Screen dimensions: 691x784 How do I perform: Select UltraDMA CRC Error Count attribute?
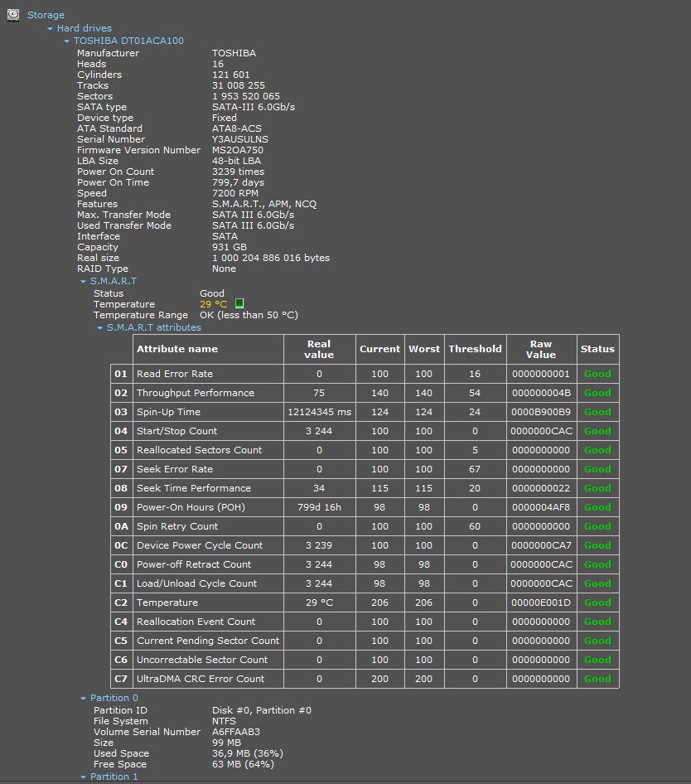[201, 679]
